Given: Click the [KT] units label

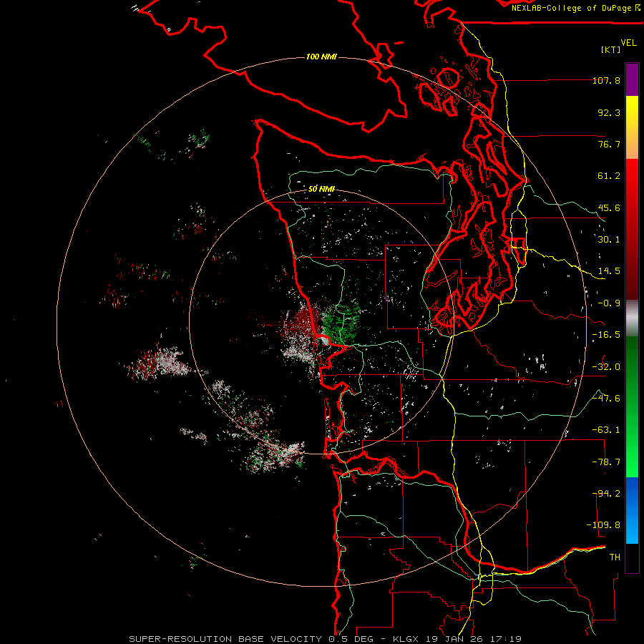Looking at the screenshot, I should (611, 49).
